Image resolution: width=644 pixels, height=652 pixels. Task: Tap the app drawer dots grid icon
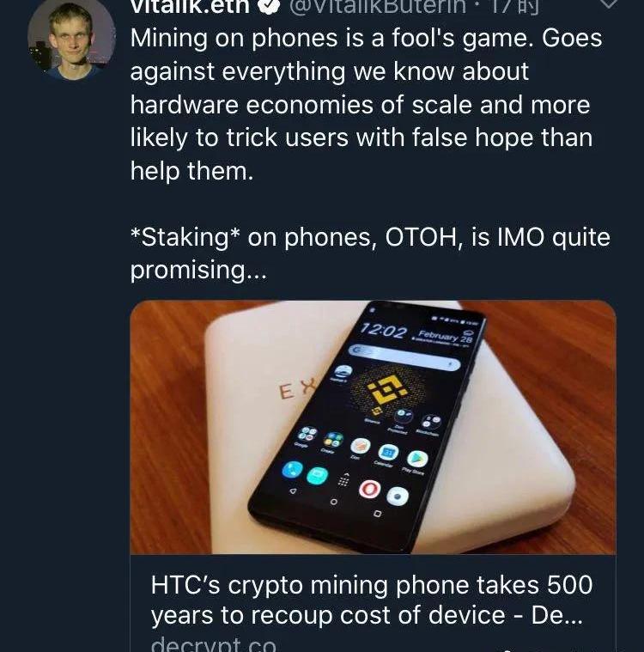coord(343,481)
